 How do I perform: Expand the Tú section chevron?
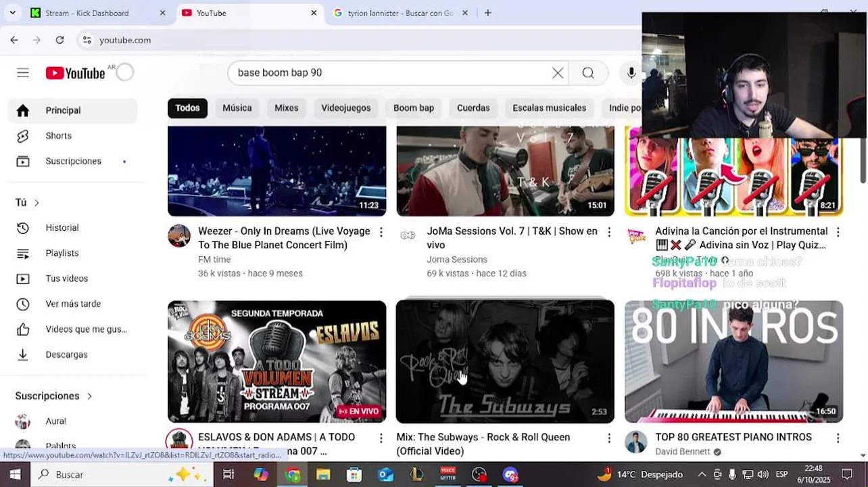tap(37, 203)
